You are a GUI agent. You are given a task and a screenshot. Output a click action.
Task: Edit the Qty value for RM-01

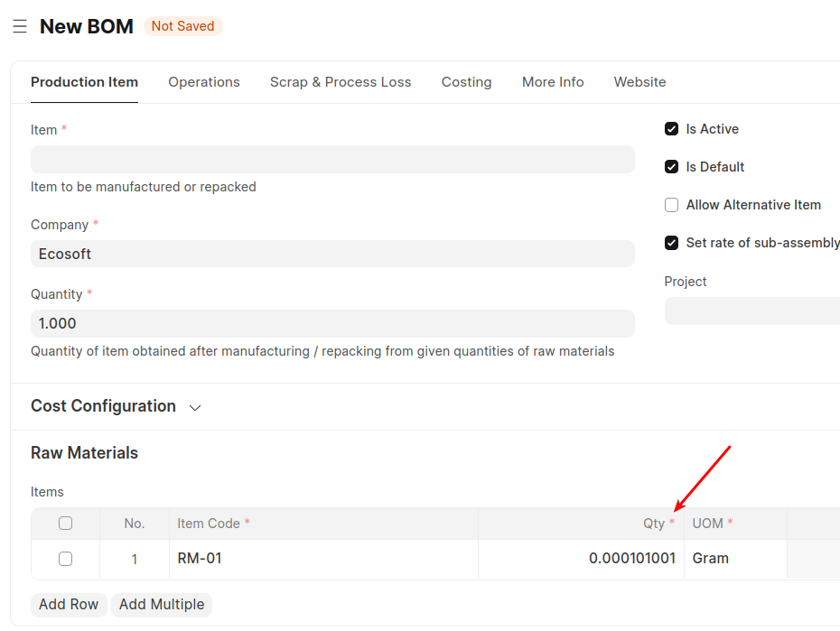tap(632, 558)
